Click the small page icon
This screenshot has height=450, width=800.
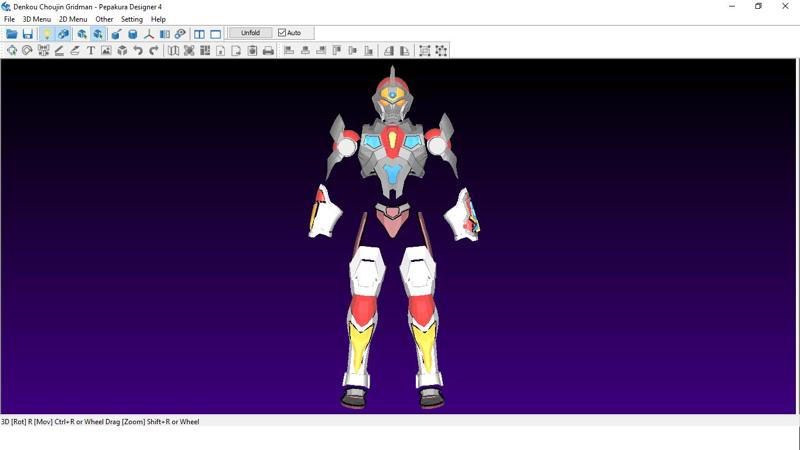click(x=220, y=50)
